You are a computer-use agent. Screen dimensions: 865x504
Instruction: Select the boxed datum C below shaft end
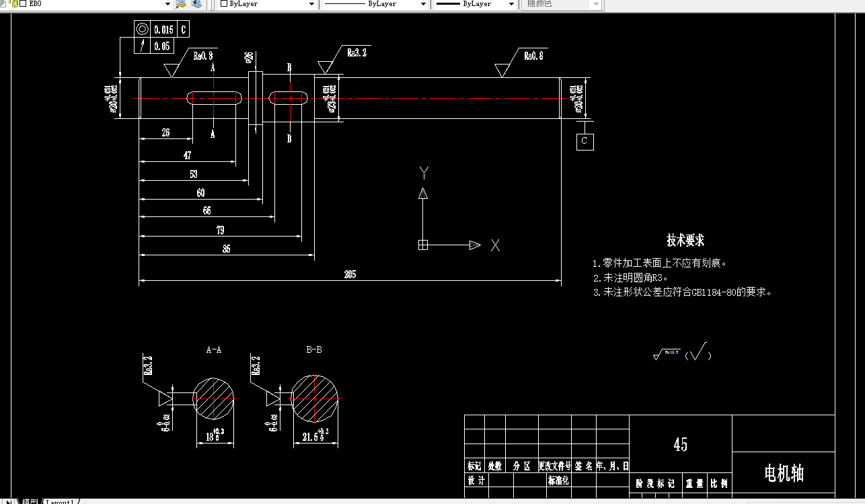585,141
